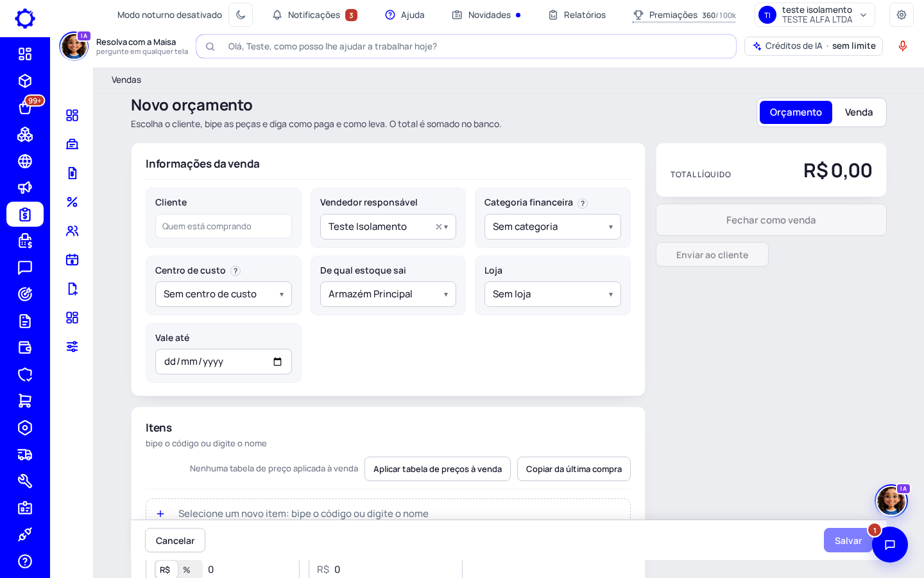The width and height of the screenshot is (924, 578).
Task: Click the people customers icon in submenu
Action: point(72,231)
